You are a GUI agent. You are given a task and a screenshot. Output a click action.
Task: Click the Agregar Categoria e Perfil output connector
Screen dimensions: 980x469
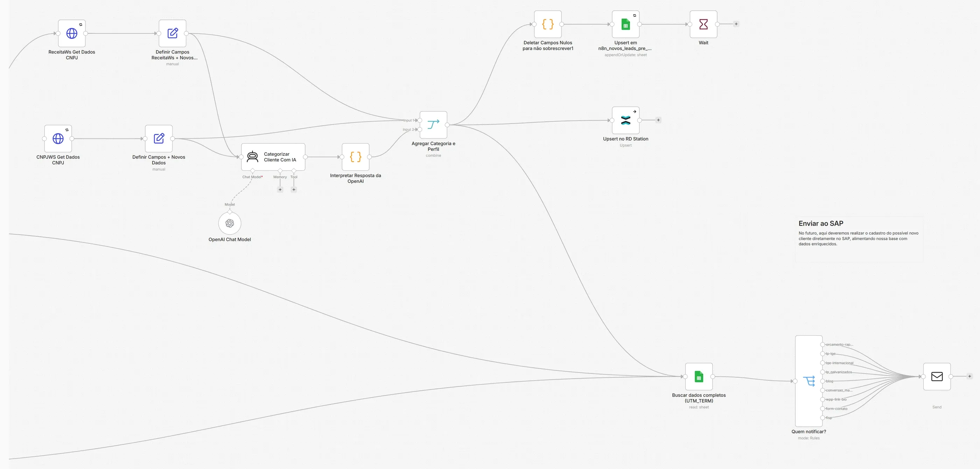[447, 125]
